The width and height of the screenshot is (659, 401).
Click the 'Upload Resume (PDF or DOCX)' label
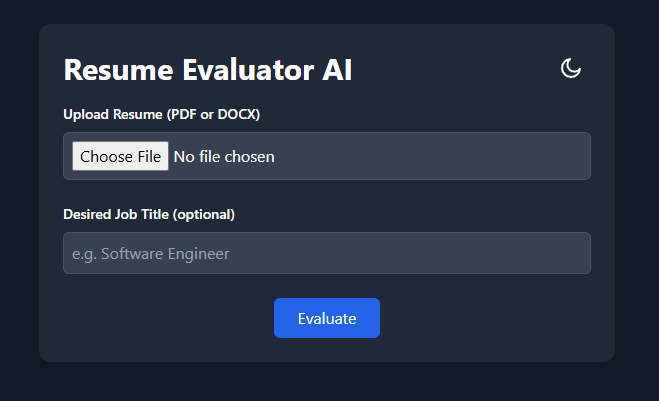pos(162,114)
